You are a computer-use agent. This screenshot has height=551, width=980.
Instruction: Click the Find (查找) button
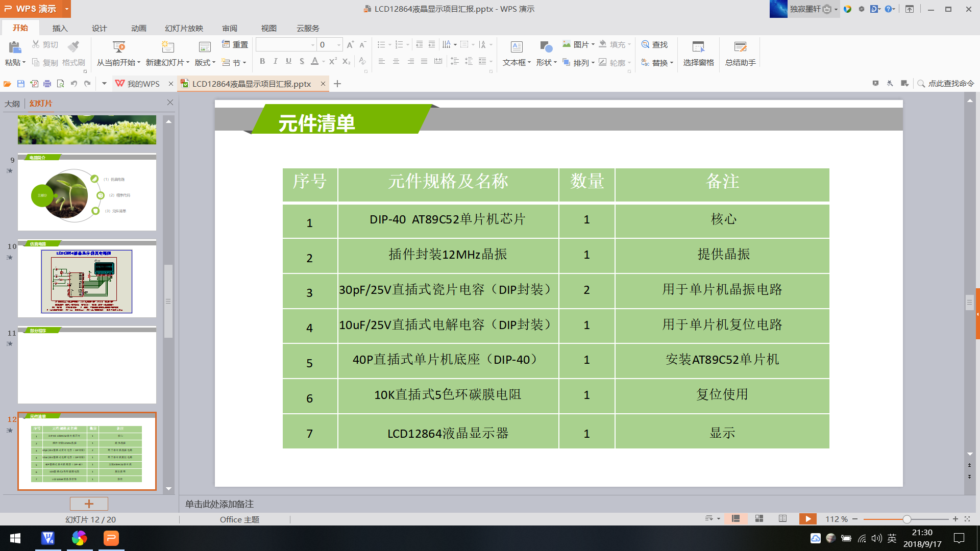654,45
